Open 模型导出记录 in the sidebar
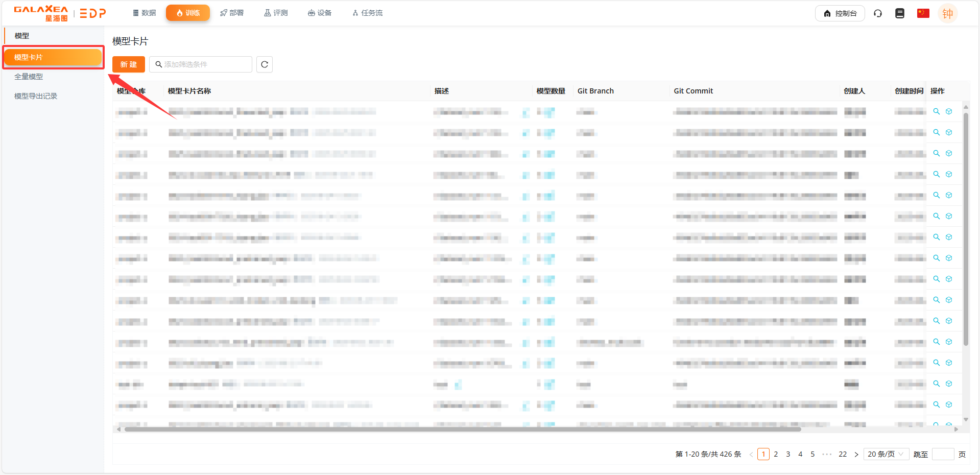The width and height of the screenshot is (980, 475). click(36, 96)
